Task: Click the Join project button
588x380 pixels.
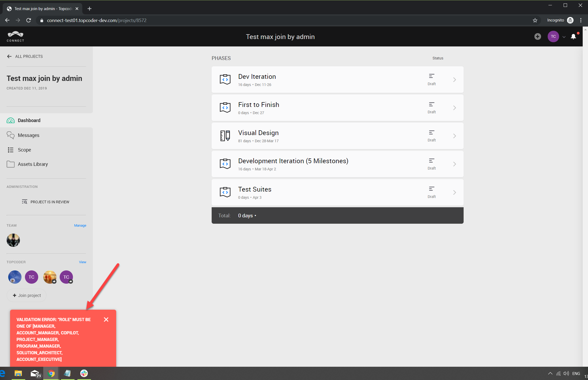Action: coord(27,295)
